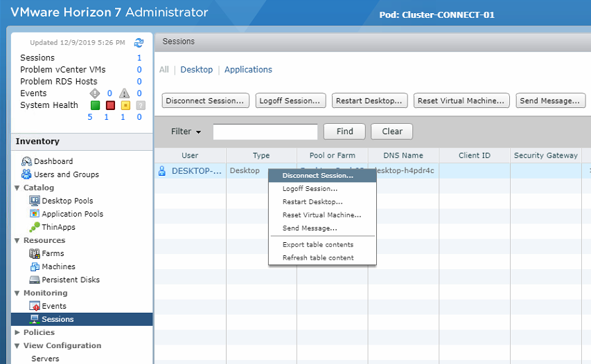Collapse the Monitoring tree section

coord(17,293)
